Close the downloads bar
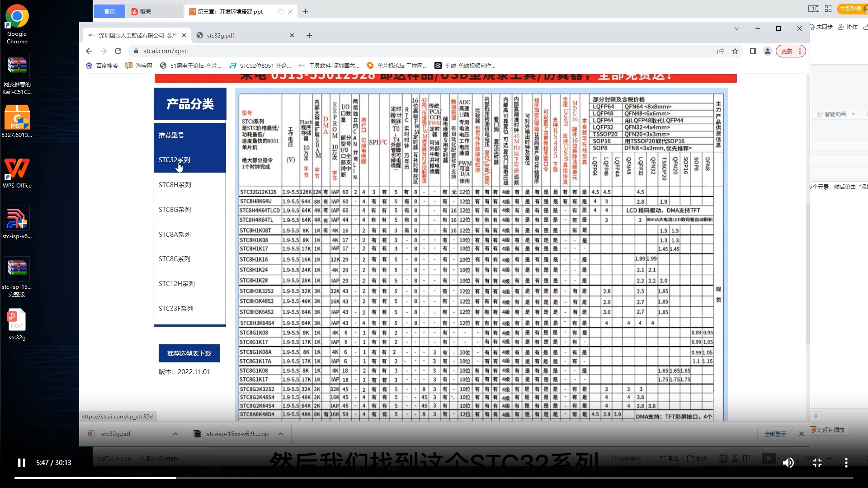The height and width of the screenshot is (488, 868). pyautogui.click(x=801, y=434)
